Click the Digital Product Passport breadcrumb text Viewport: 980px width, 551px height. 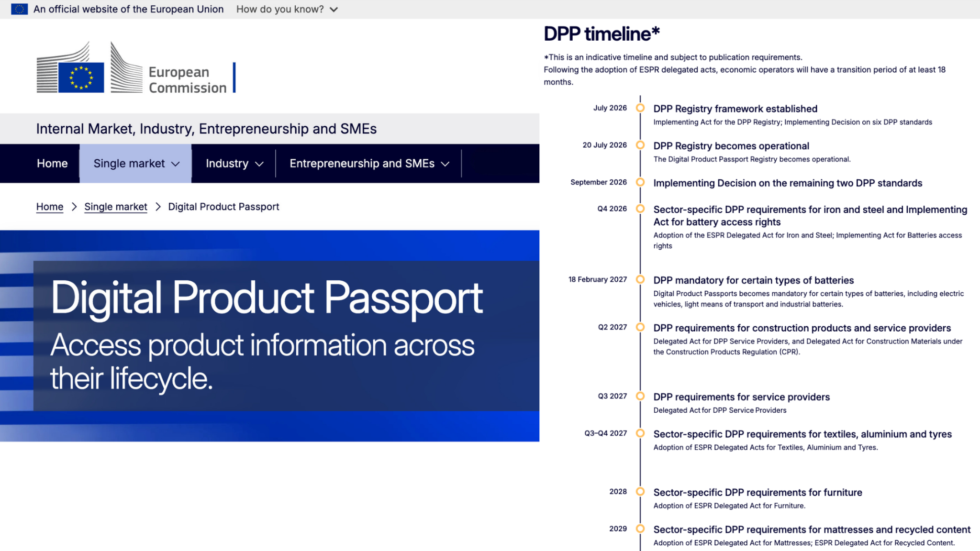click(x=223, y=207)
